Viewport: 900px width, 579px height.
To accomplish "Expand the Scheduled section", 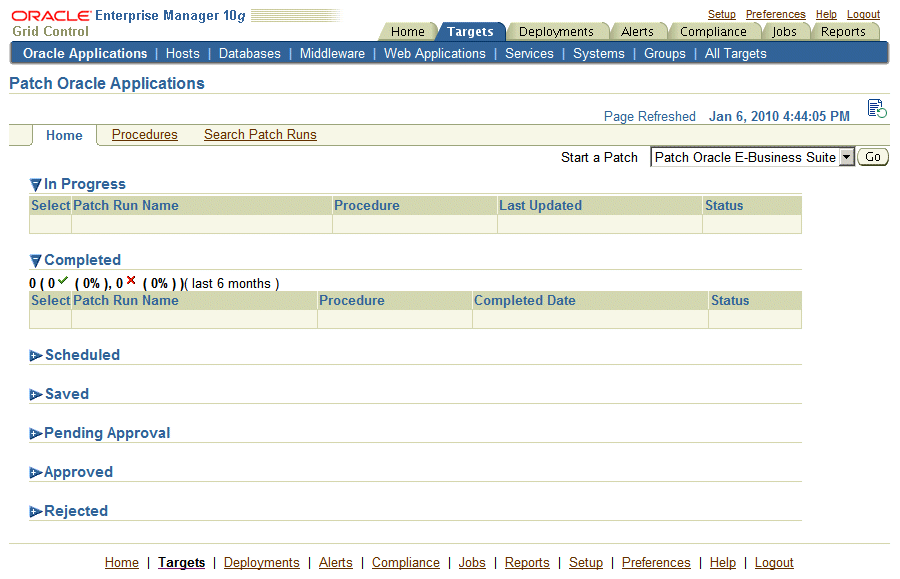I will [x=36, y=356].
